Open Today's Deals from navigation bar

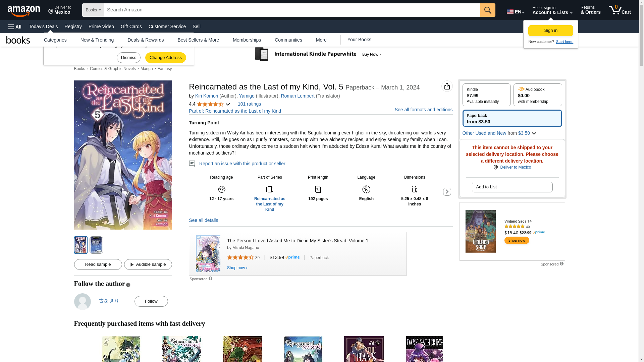(x=43, y=26)
